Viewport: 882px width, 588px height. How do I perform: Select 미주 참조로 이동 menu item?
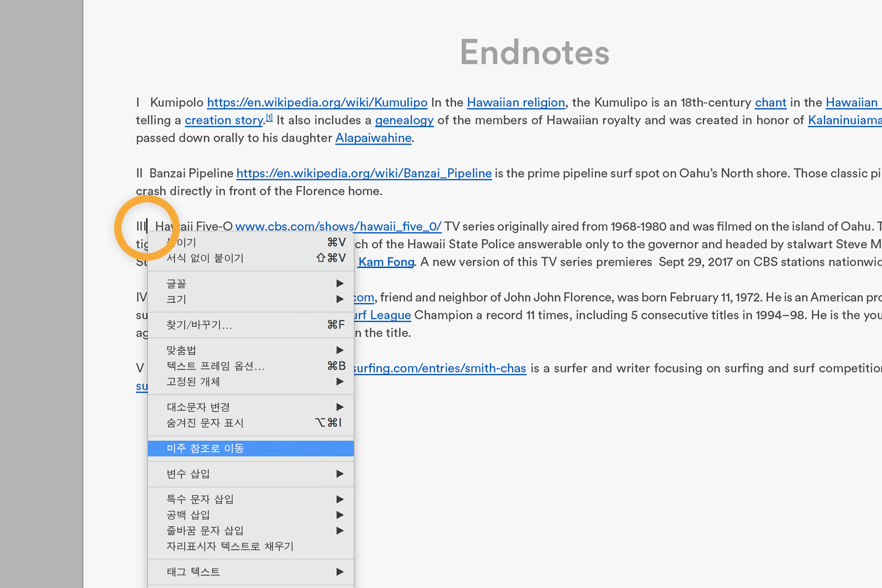click(250, 448)
